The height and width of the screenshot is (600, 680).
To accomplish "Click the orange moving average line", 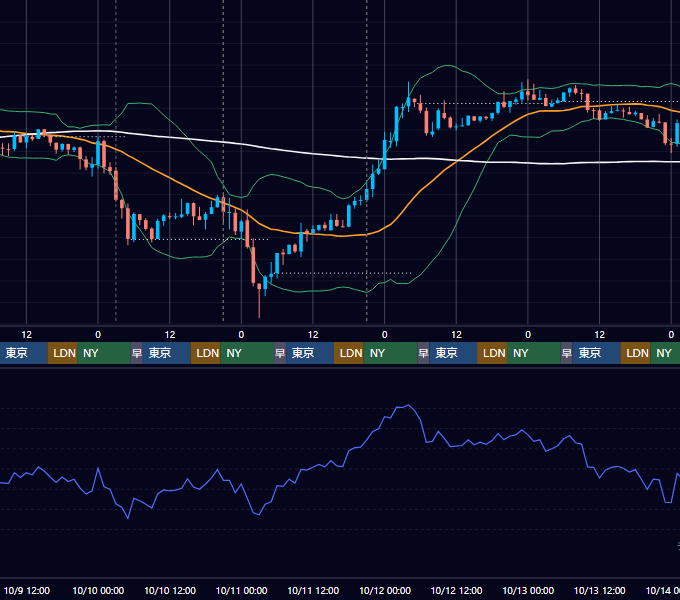I will tap(343, 235).
